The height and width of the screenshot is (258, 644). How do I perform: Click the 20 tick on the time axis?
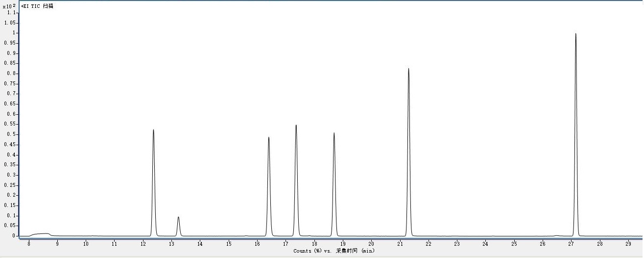371,243
